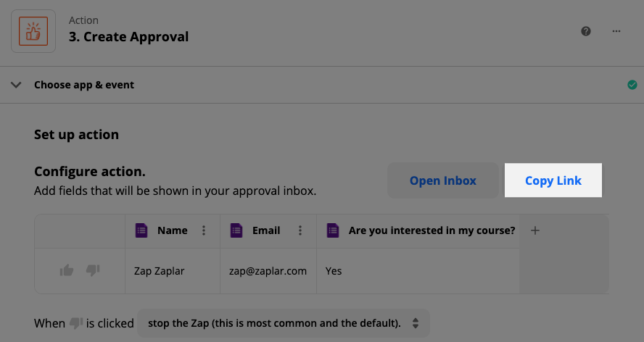Screen dimensions: 644x342
Task: Click the form icon beside Name column
Action: 141,230
